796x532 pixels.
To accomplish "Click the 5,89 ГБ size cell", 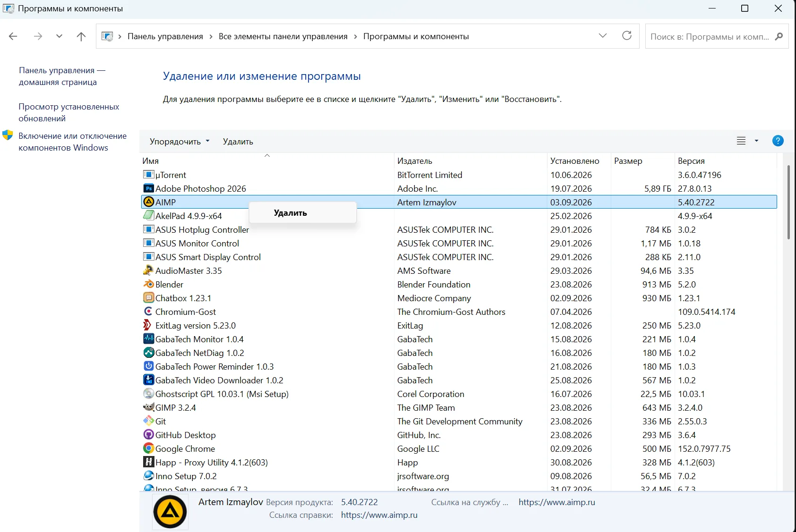I will point(658,188).
